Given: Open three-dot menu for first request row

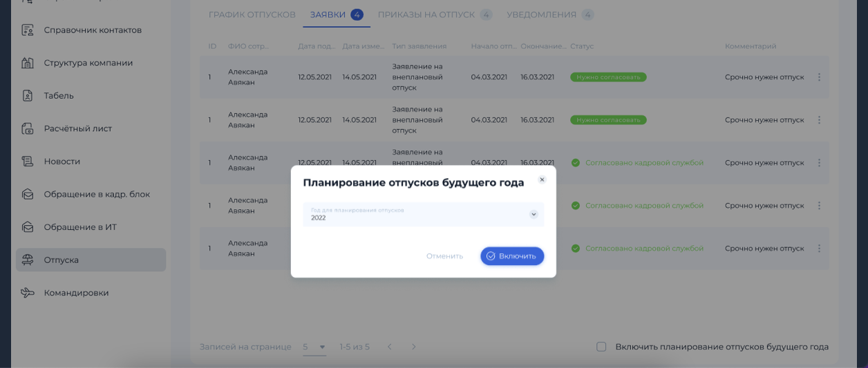Looking at the screenshot, I should [x=819, y=77].
